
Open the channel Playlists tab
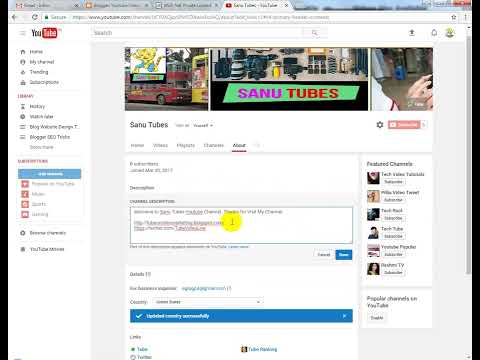[x=186, y=145]
